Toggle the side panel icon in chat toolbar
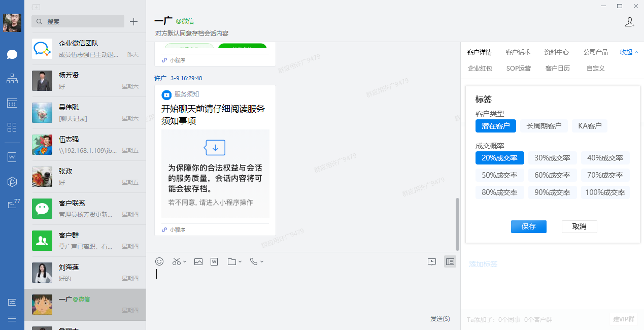 (450, 261)
